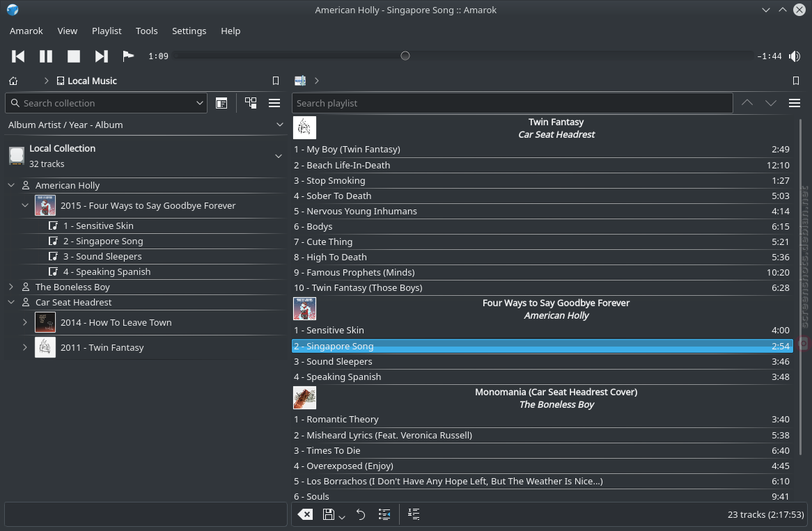Go to the home browser icon
This screenshot has width=812, height=531.
coord(13,81)
